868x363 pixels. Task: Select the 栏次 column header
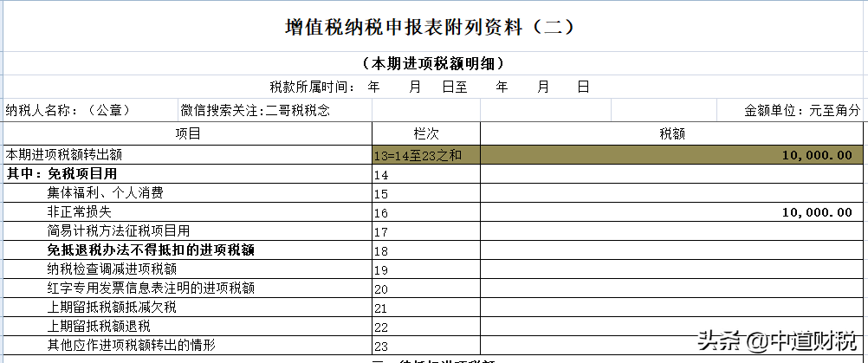click(x=426, y=133)
